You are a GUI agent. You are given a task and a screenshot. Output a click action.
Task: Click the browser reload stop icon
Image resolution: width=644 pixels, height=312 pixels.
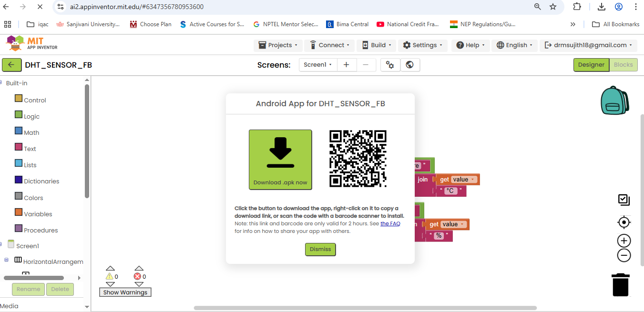coord(40,7)
